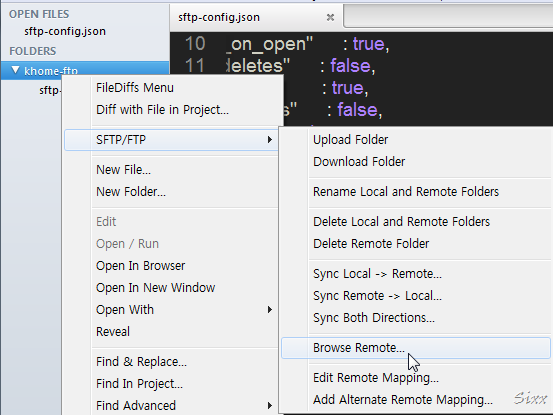Click the true value on line 10
The height and width of the screenshot is (415, 553).
coord(369,44)
